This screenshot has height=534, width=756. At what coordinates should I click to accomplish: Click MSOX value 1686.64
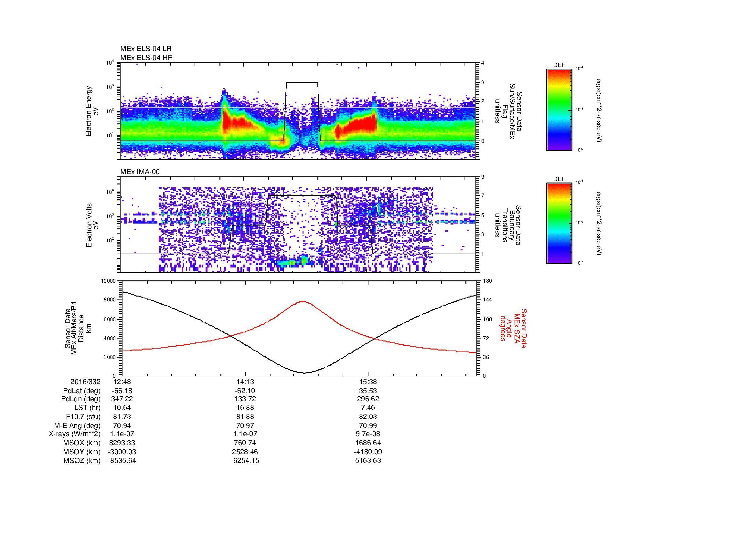tap(368, 443)
